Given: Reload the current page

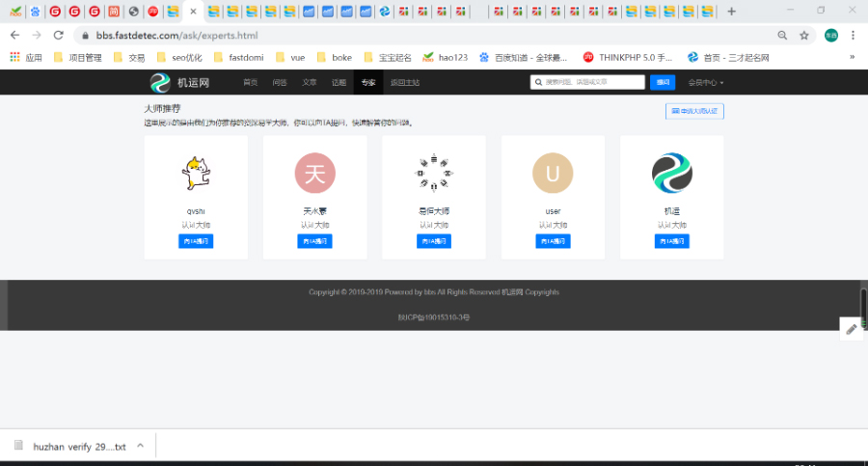Looking at the screenshot, I should click(58, 35).
